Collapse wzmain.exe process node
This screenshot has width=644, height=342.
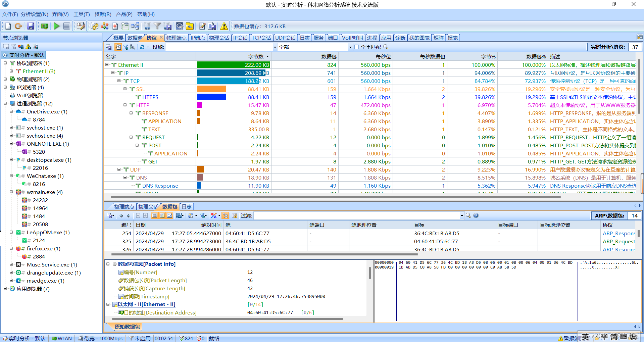(x=11, y=192)
